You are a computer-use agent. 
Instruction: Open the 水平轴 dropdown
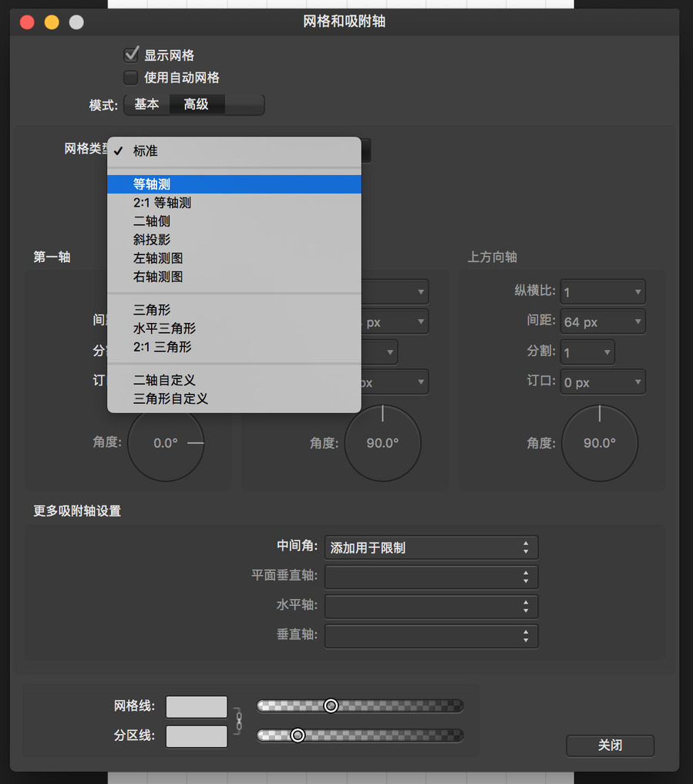[431, 607]
